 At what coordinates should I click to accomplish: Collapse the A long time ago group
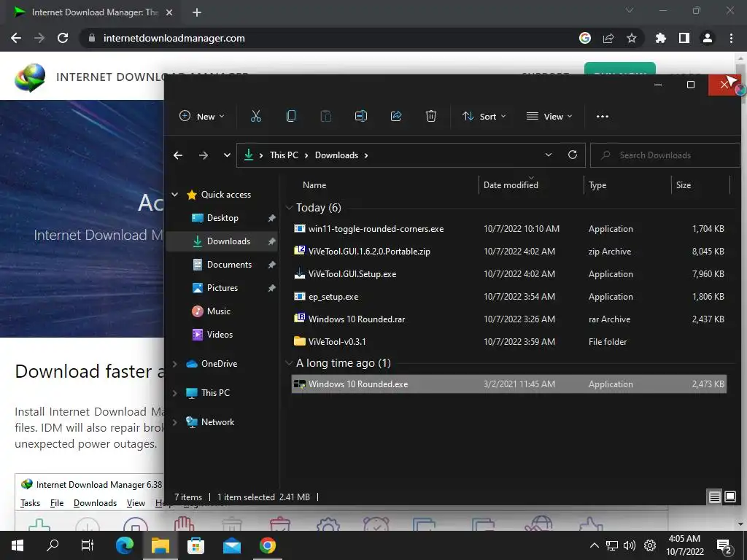[289, 363]
